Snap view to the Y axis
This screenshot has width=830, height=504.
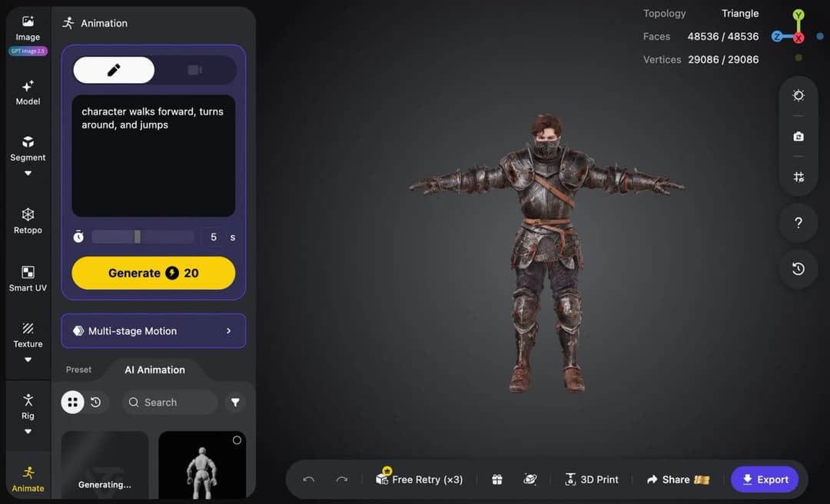798,15
